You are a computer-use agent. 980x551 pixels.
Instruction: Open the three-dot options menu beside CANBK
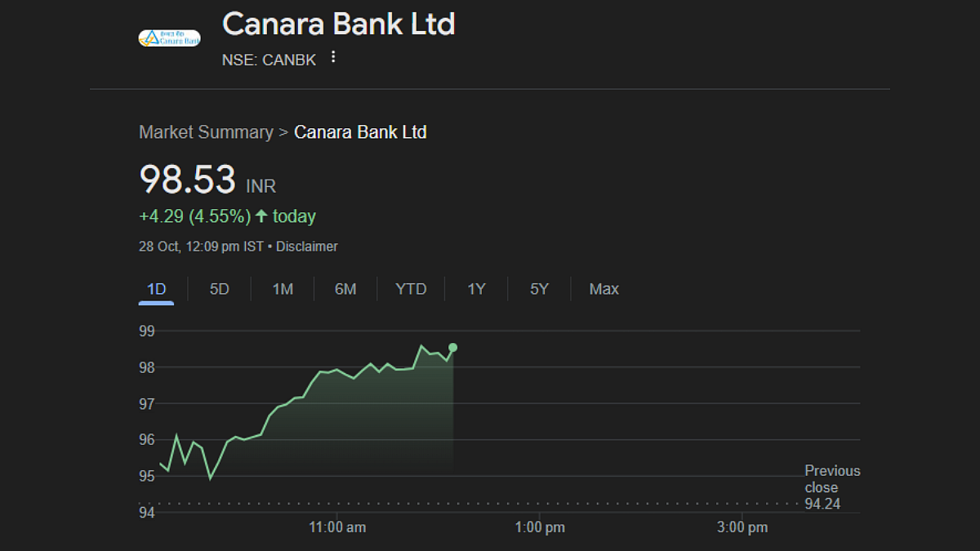click(332, 57)
